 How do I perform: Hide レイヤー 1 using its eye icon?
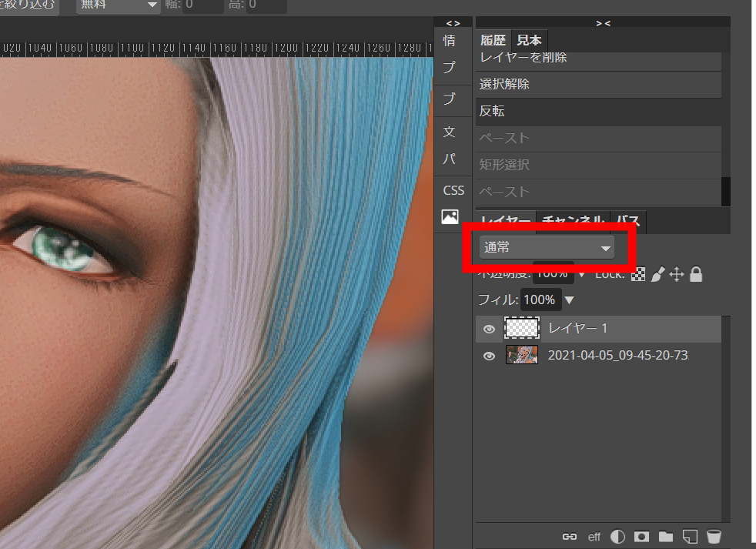click(489, 329)
